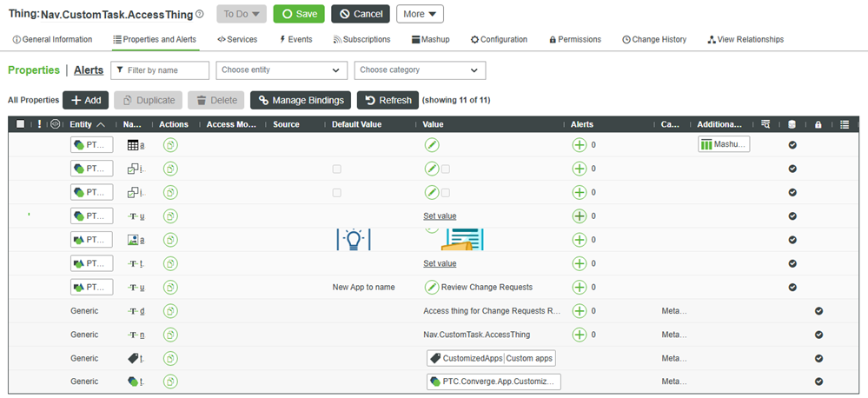Click Set value link for the 't' property
This screenshot has width=868, height=398.
pos(441,263)
